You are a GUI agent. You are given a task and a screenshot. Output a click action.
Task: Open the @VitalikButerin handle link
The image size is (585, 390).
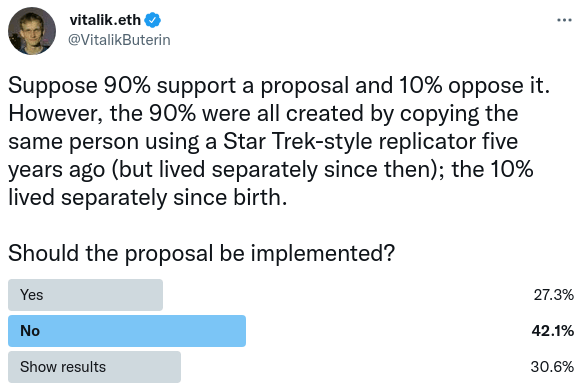pos(119,40)
